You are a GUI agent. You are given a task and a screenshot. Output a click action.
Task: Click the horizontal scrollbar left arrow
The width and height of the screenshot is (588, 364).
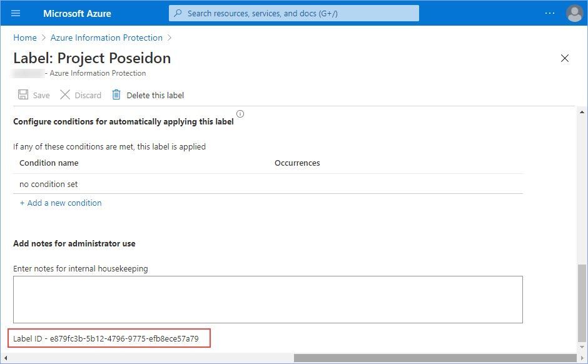[6, 358]
